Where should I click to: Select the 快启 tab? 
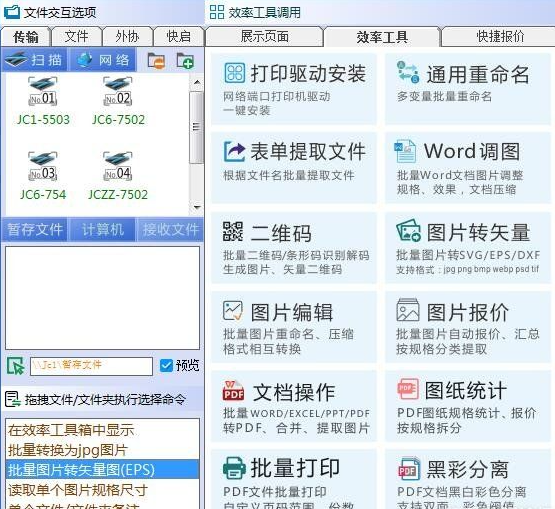tap(178, 36)
